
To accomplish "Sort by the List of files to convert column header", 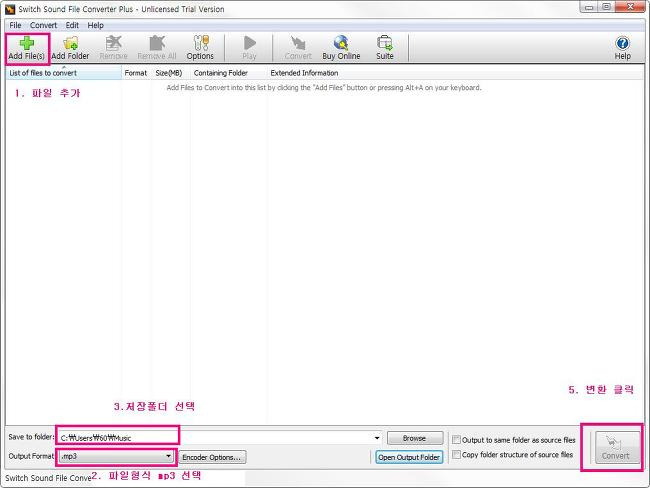I will 63,73.
